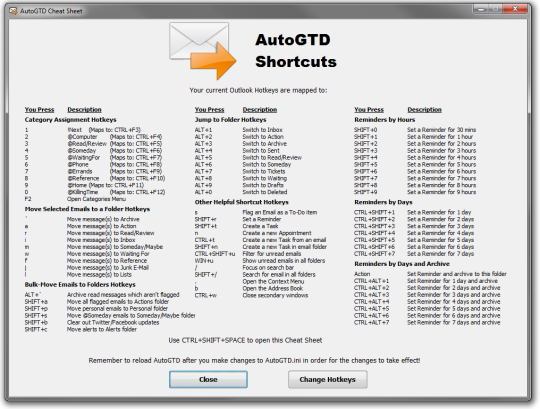Click 'Switch to Archive' description

264,144
